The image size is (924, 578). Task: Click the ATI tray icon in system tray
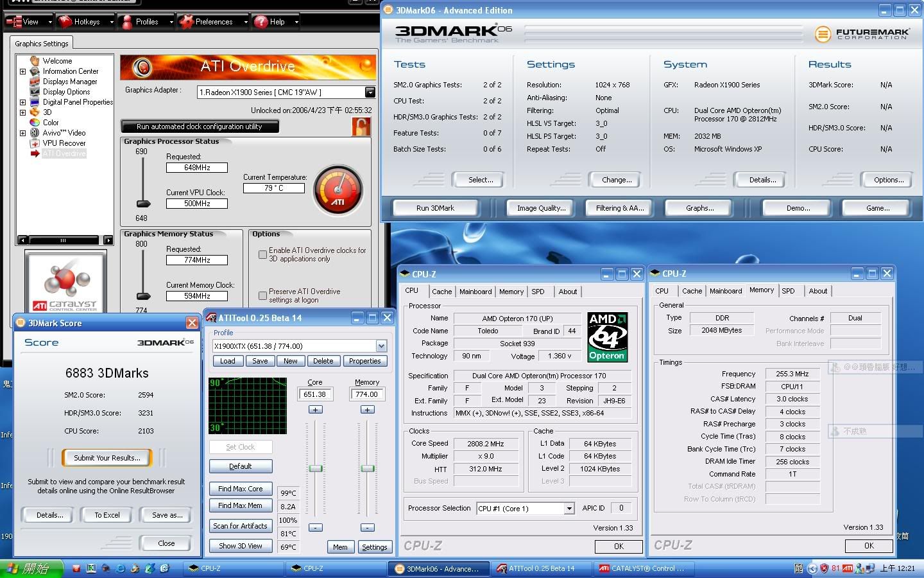tap(848, 568)
